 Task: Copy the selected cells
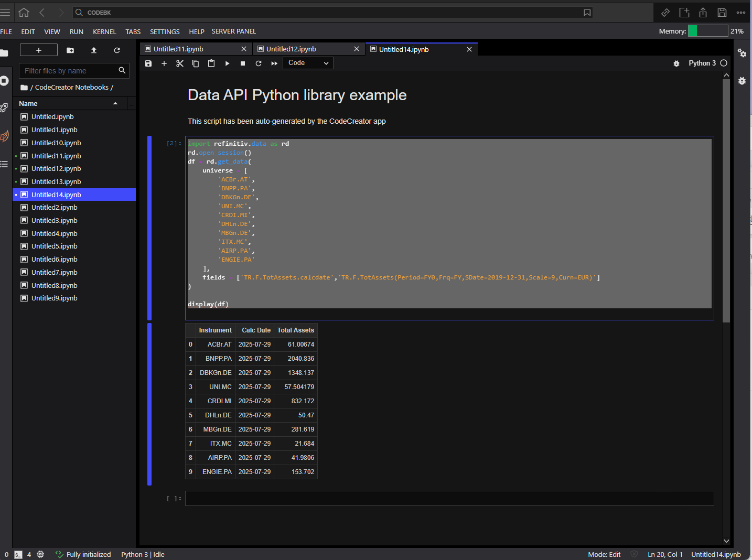pyautogui.click(x=196, y=63)
